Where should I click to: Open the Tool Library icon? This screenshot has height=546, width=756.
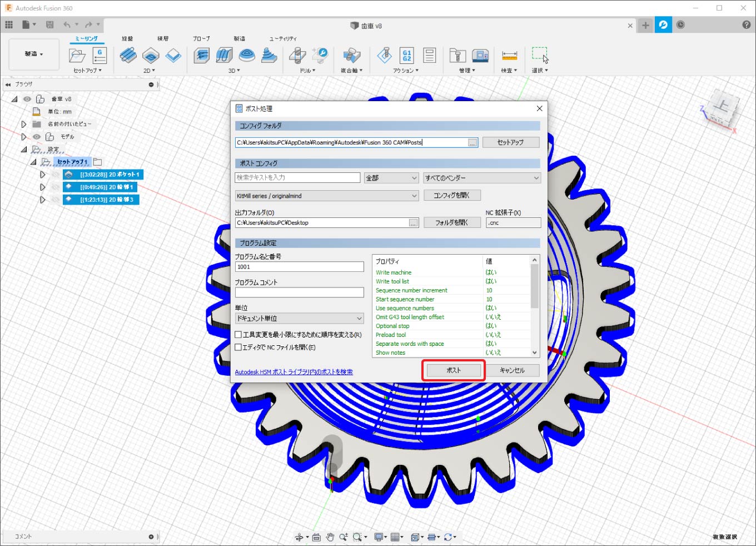[457, 56]
